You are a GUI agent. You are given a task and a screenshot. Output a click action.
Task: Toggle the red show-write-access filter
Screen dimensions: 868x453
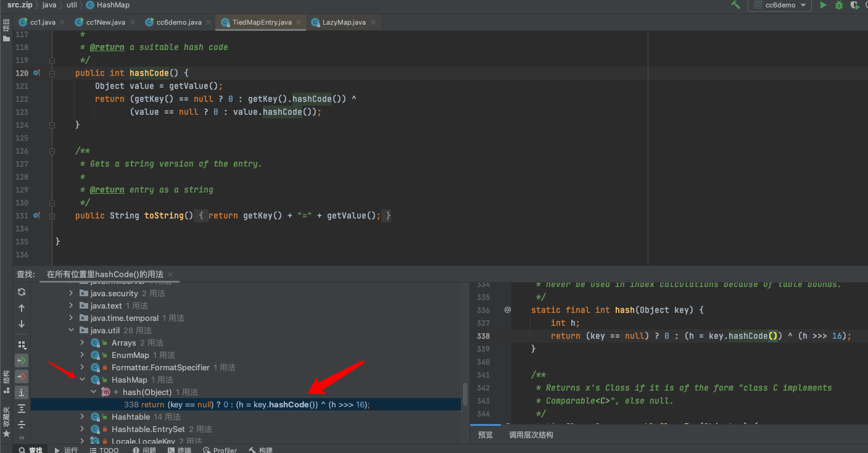point(22,376)
